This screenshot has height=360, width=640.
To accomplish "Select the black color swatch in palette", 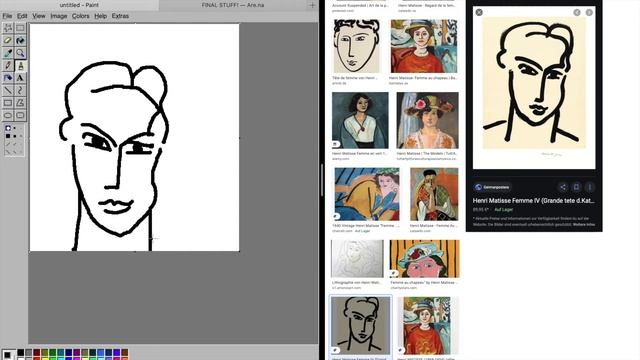I will [20, 352].
